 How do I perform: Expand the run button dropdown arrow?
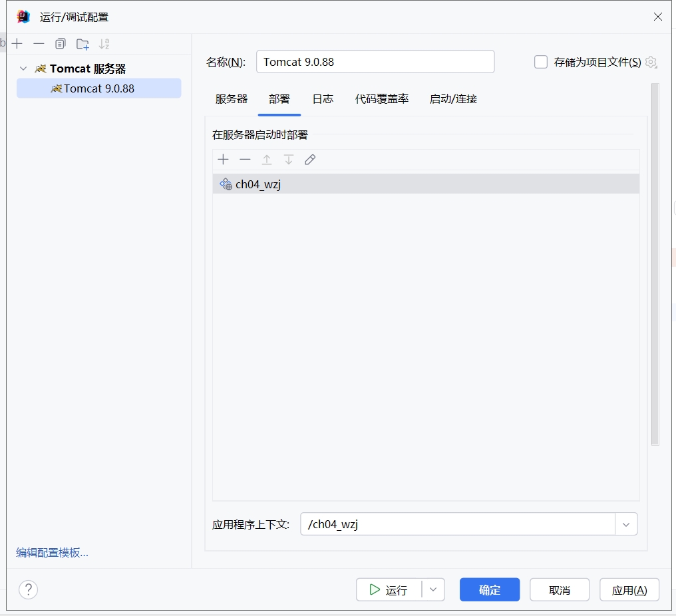coord(433,589)
